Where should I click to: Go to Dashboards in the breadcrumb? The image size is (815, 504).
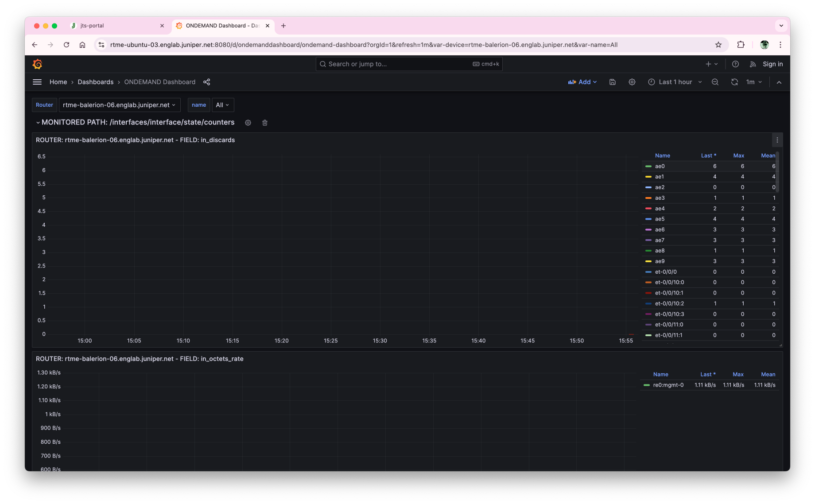tap(95, 82)
